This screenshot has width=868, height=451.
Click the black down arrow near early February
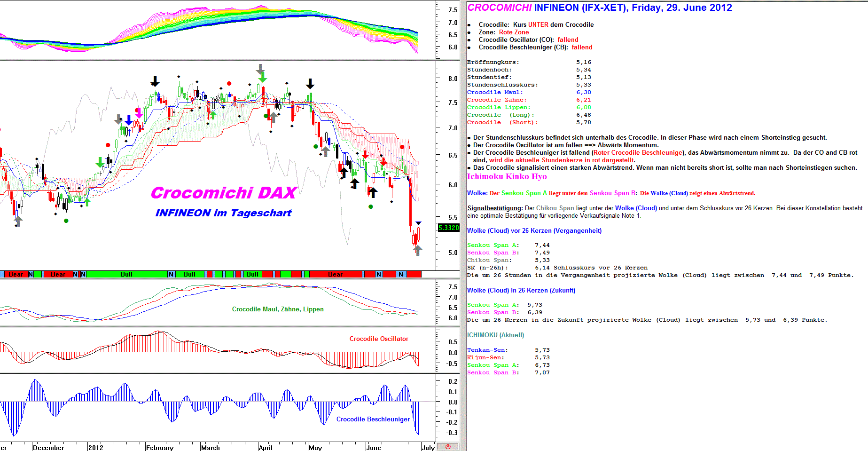pos(155,81)
